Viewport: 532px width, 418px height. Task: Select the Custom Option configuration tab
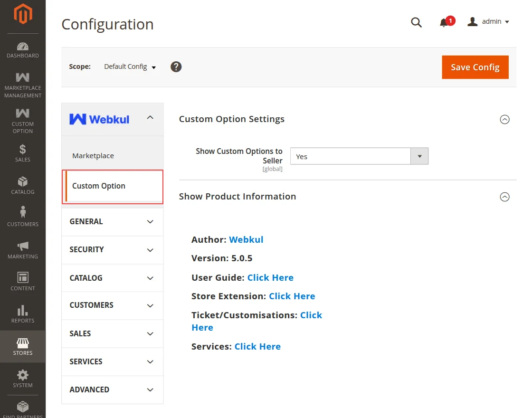click(99, 186)
